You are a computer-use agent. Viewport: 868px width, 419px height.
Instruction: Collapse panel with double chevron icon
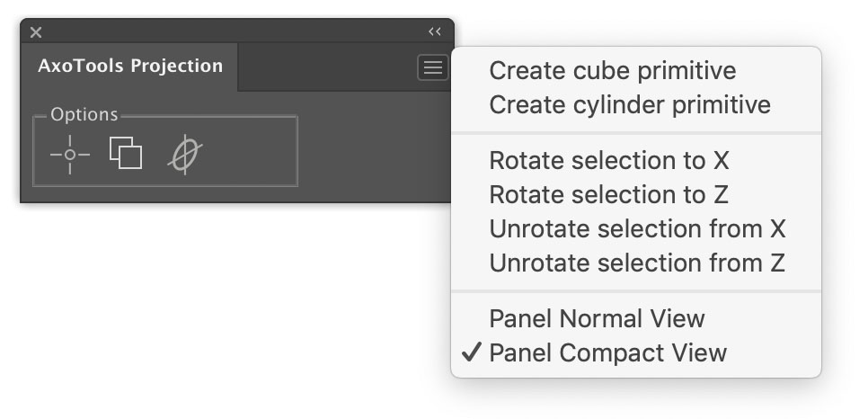435,32
